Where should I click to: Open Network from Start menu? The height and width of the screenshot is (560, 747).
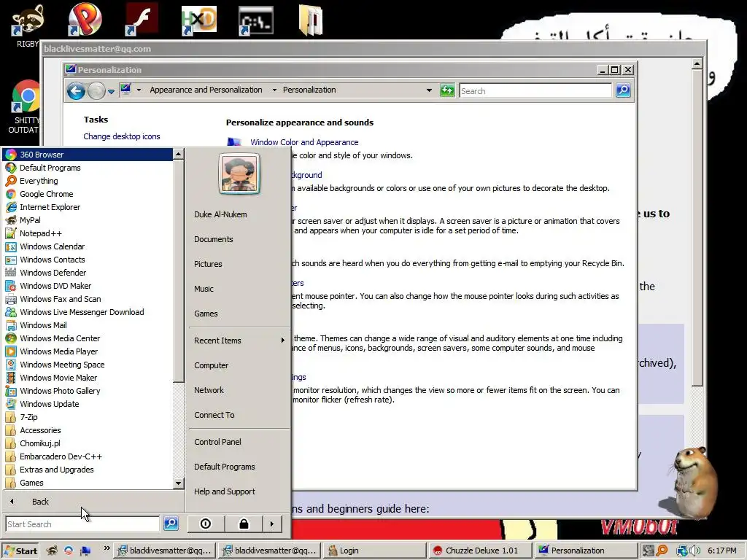point(209,390)
